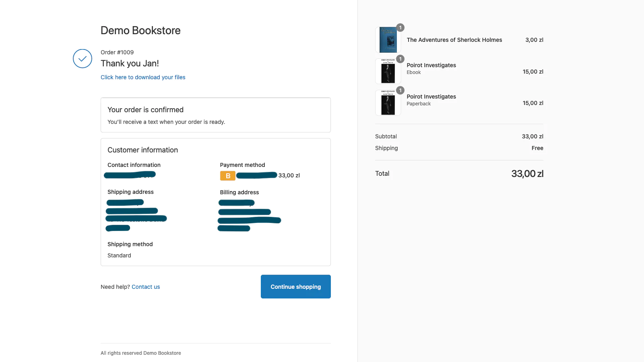Click the total amount 33,00 zl
Image resolution: width=644 pixels, height=362 pixels.
pyautogui.click(x=527, y=174)
